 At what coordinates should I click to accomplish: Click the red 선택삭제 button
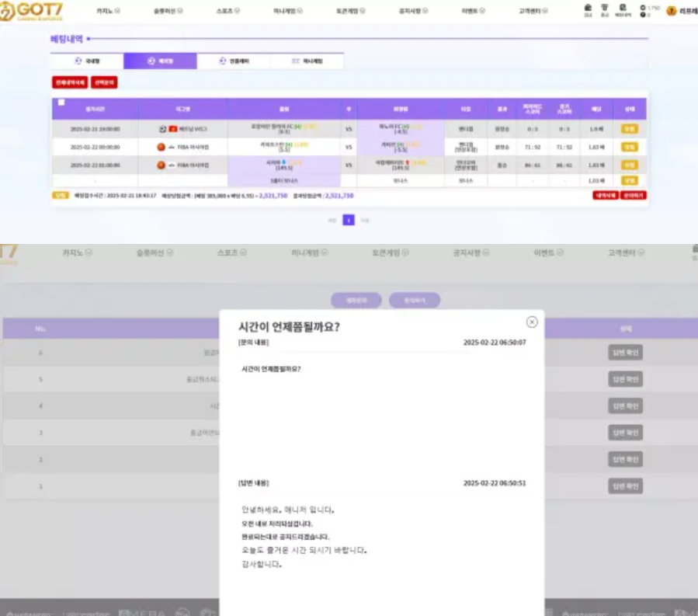[x=104, y=82]
